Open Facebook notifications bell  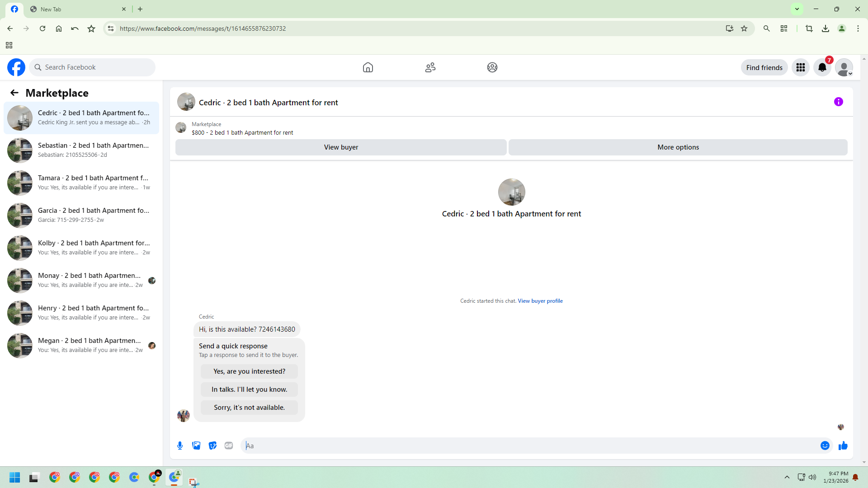(822, 67)
